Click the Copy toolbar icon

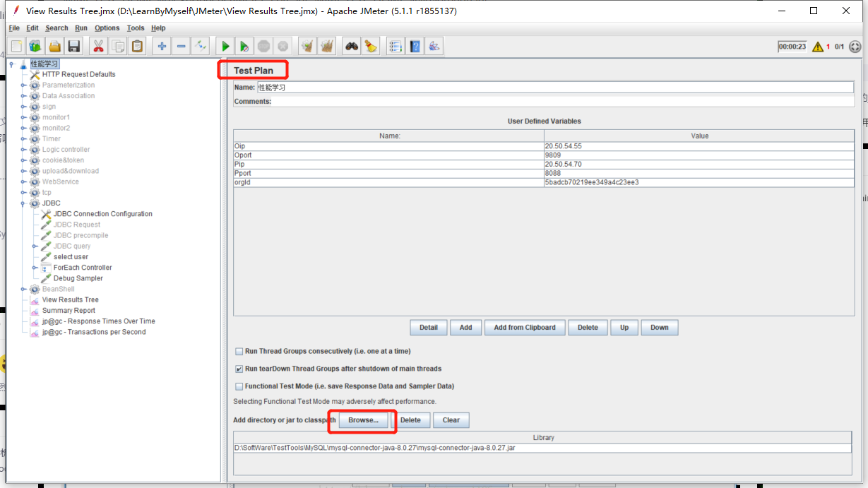point(118,47)
